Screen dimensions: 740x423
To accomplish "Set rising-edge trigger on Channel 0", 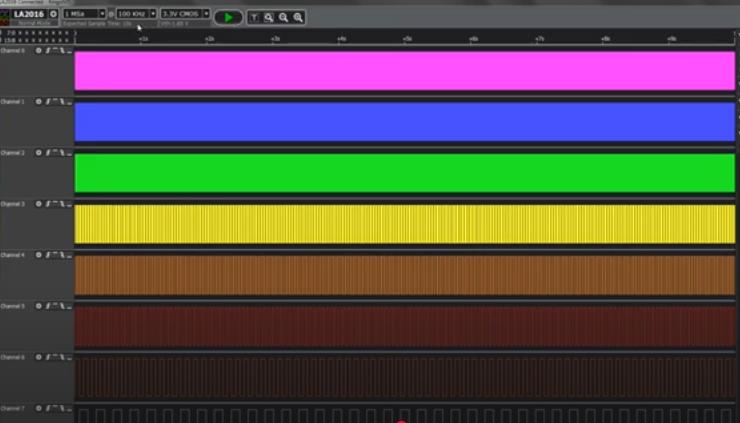I will point(48,51).
